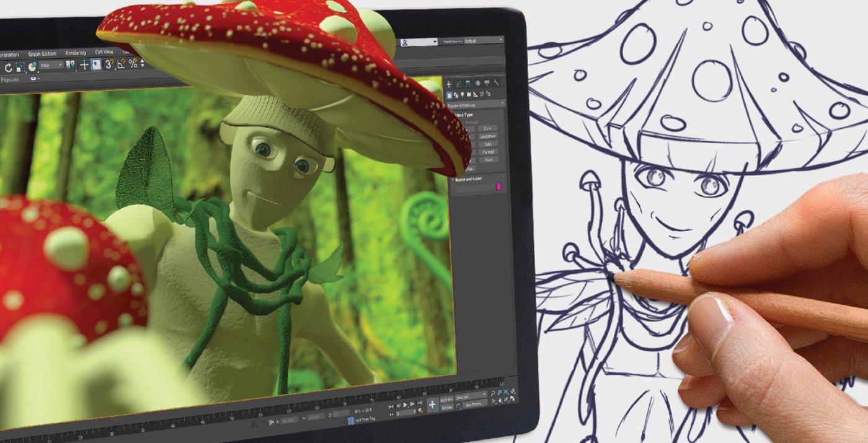Open the Standard Primitives dropdown
The image size is (868, 443).
(476, 105)
